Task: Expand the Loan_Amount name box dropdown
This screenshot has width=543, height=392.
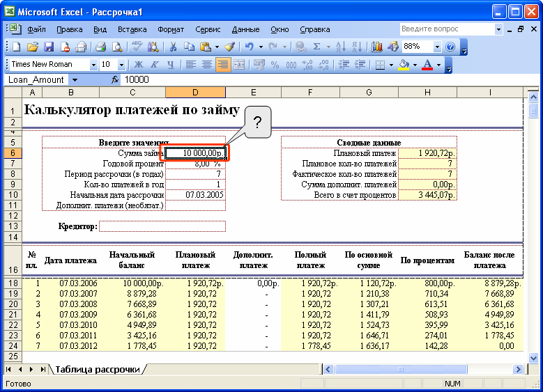Action: [x=75, y=80]
